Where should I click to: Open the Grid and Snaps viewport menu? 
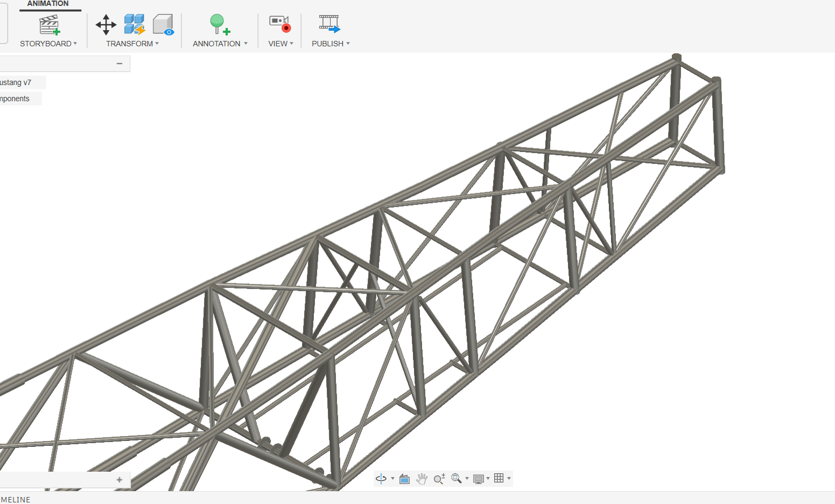[499, 478]
